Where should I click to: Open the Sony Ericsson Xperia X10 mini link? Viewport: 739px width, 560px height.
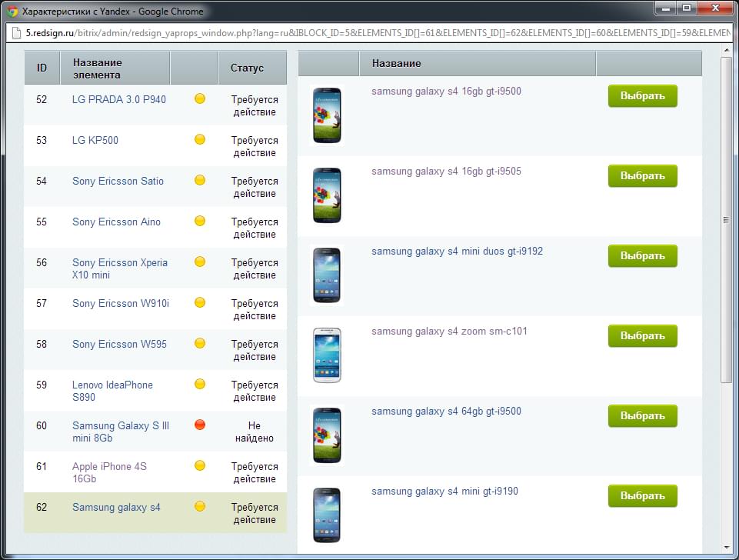120,268
